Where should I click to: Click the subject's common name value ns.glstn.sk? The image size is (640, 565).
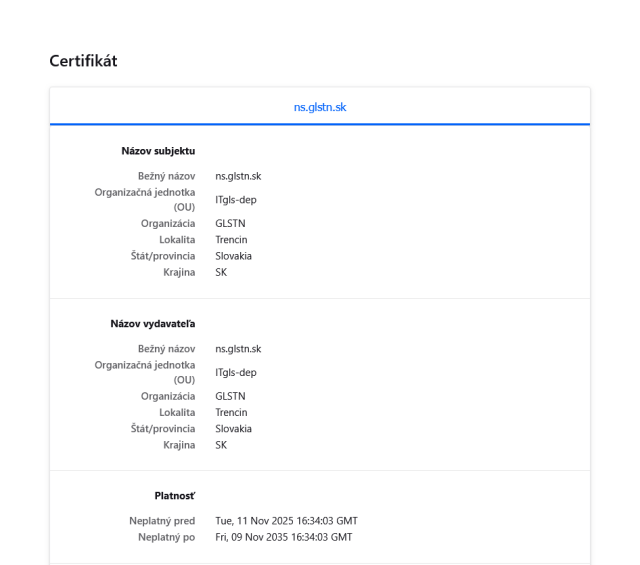pyautogui.click(x=238, y=176)
